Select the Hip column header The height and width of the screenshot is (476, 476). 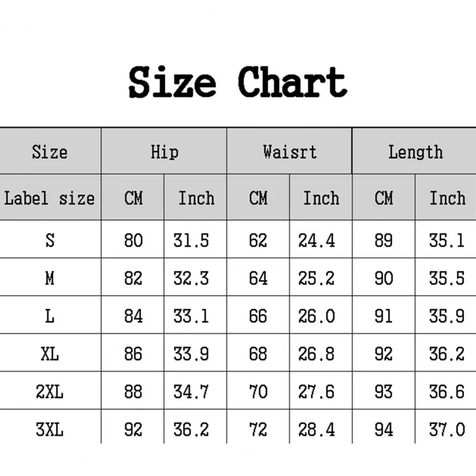(164, 152)
